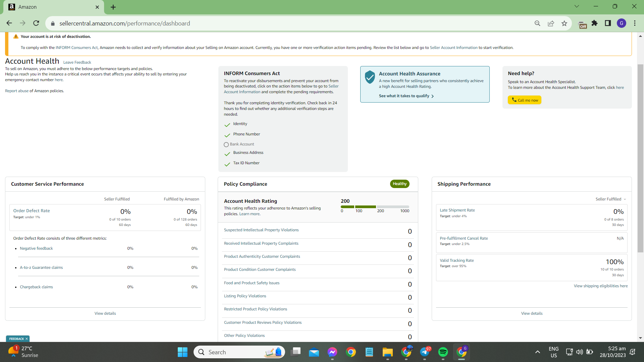This screenshot has width=644, height=362.
Task: Expand the Seller Fulfilled dropdown in Shipping Performance
Action: (611, 199)
